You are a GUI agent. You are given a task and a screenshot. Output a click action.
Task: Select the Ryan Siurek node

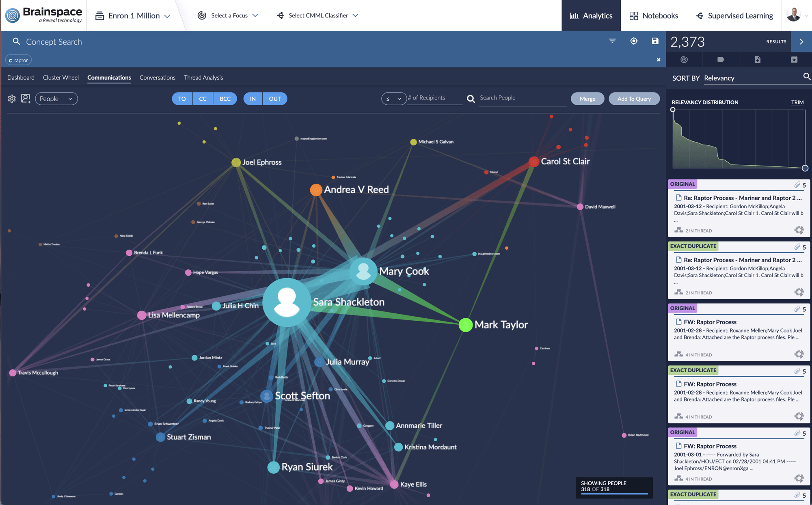point(273,467)
